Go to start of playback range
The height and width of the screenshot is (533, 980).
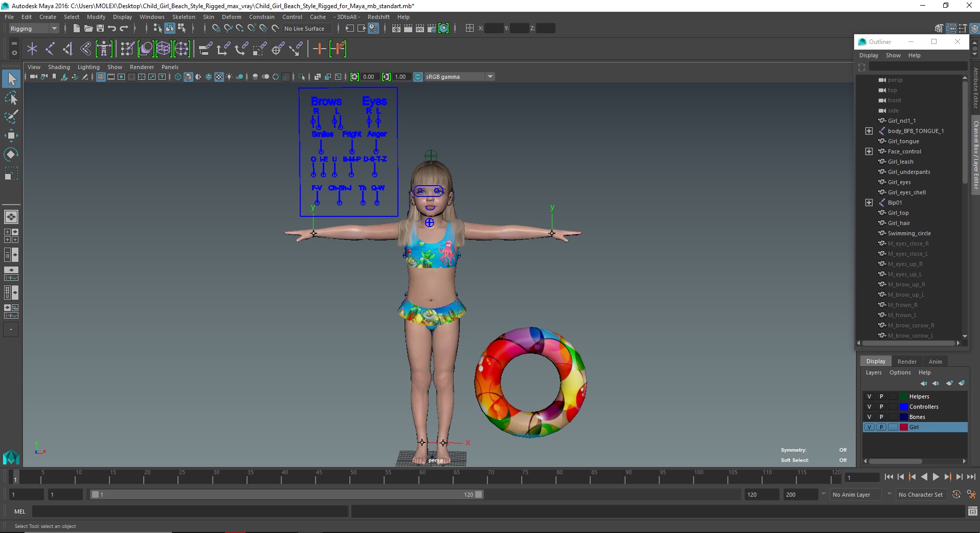coord(888,477)
